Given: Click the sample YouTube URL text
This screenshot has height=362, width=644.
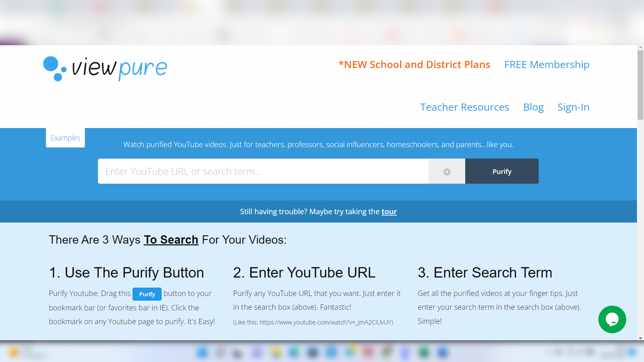Looking at the screenshot, I should [326, 322].
